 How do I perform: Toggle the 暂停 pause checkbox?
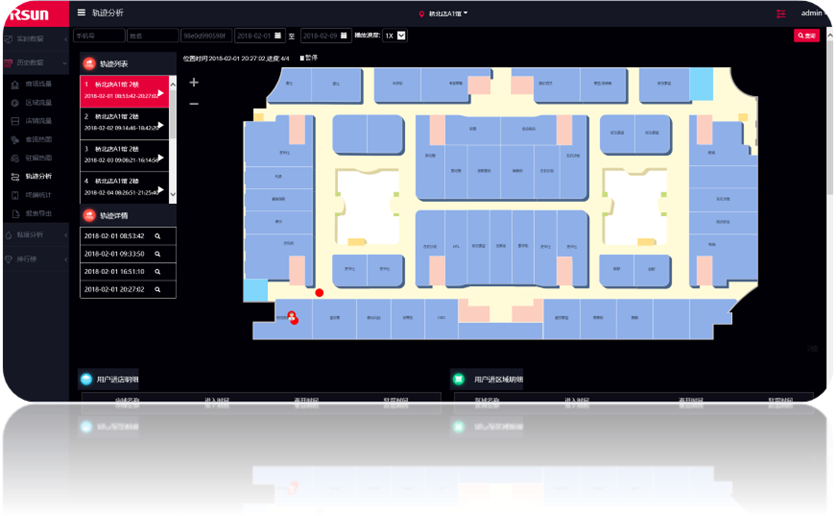[302, 58]
